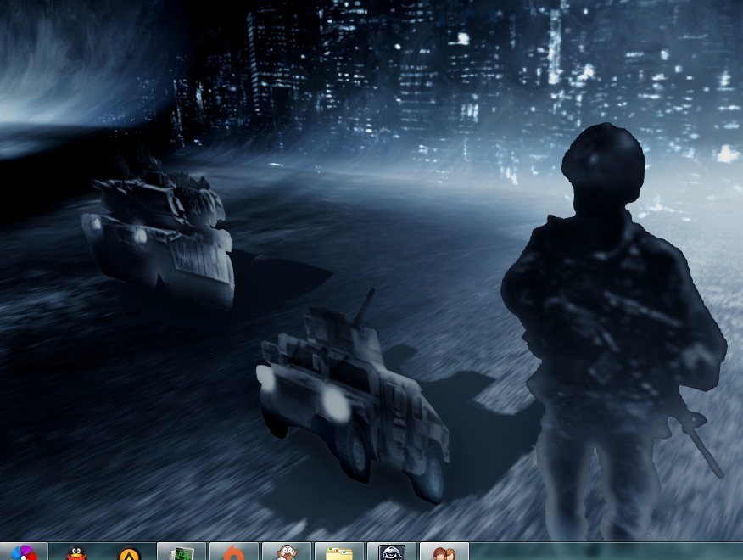
Task: Open the two-people messenger icon in the taskbar
Action: [x=444, y=552]
